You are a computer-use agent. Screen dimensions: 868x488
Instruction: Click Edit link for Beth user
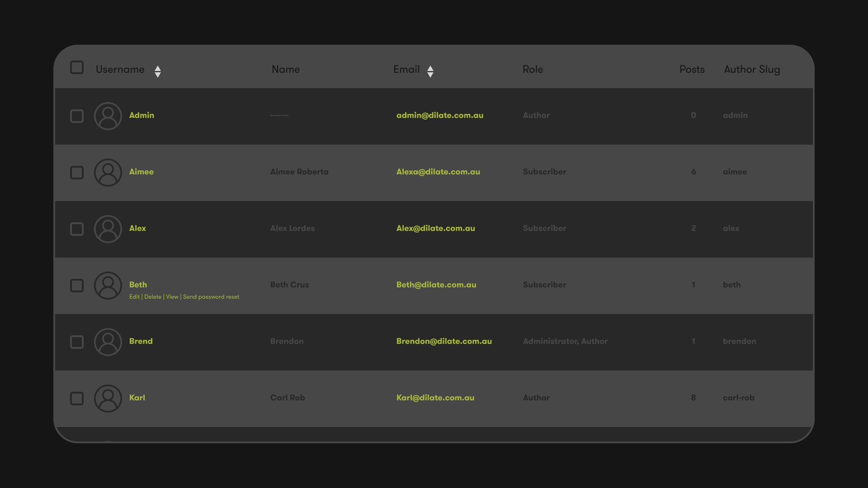click(134, 297)
